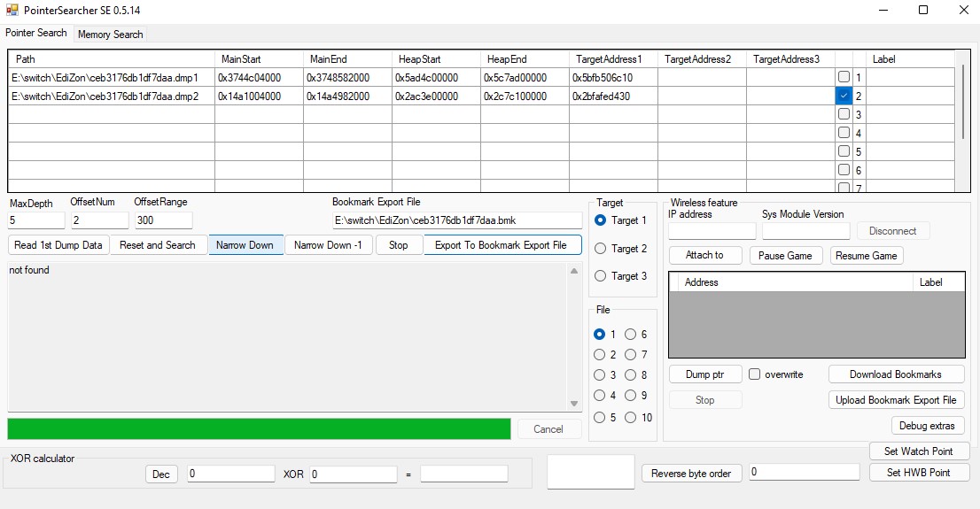
Task: Click the MaxDepth input field
Action: 35,220
